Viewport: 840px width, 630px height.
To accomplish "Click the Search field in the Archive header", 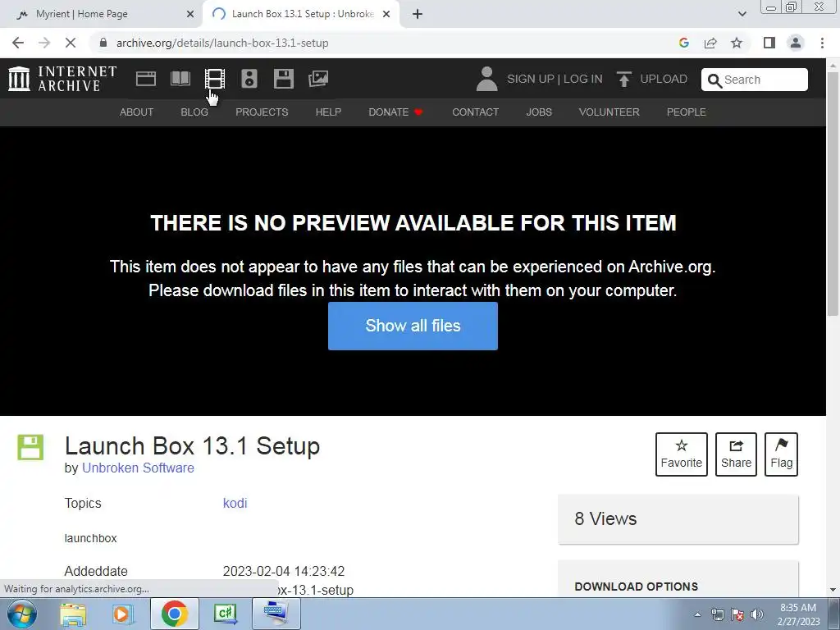I will tap(755, 80).
